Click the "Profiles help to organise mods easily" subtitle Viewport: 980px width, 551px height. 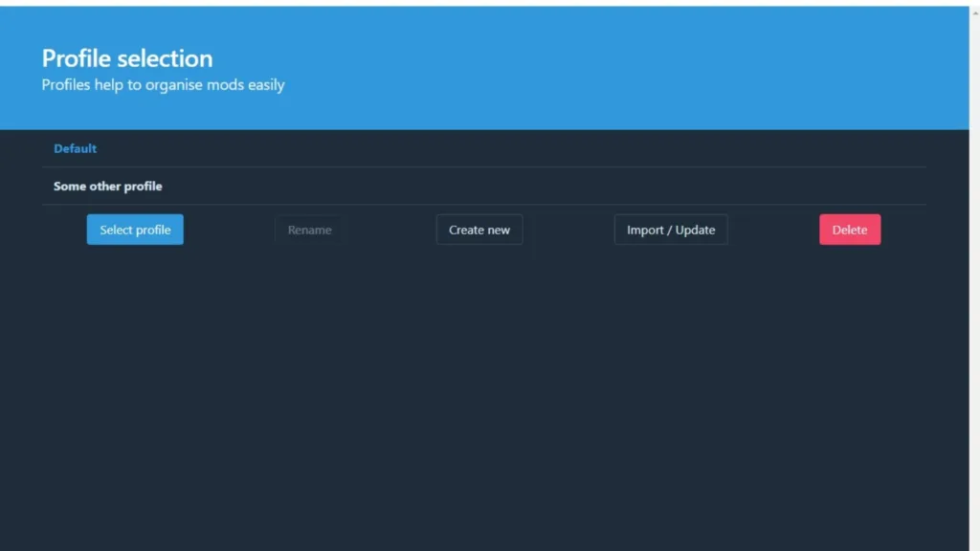[163, 85]
